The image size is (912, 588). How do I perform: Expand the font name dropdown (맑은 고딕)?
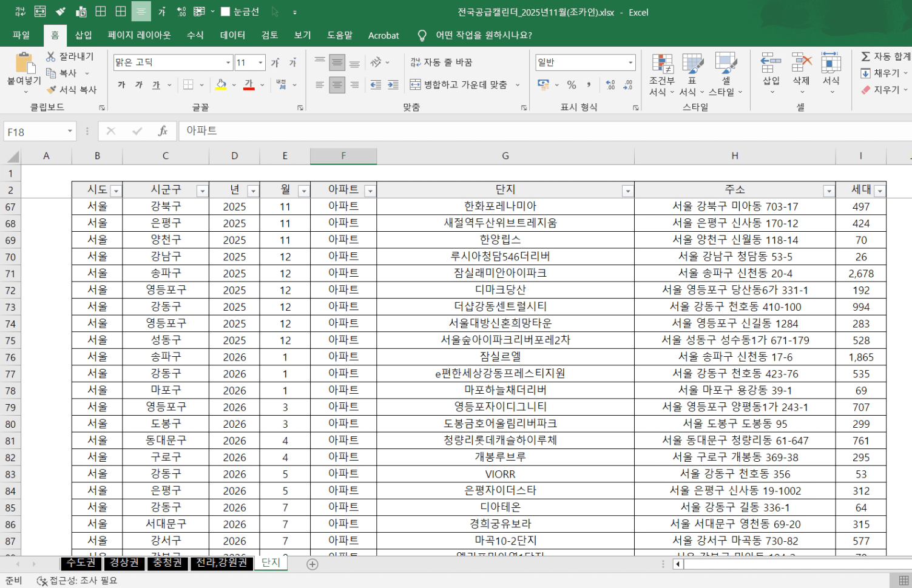(228, 63)
